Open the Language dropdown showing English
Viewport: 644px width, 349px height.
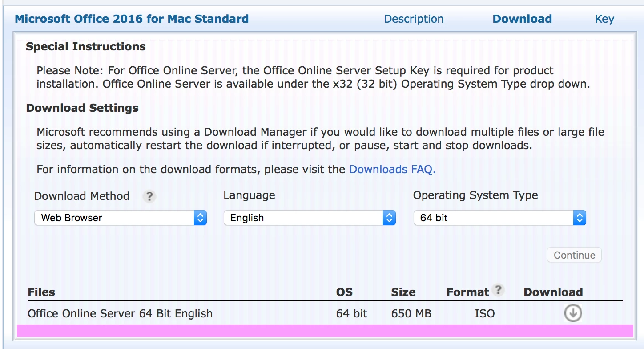(x=310, y=218)
